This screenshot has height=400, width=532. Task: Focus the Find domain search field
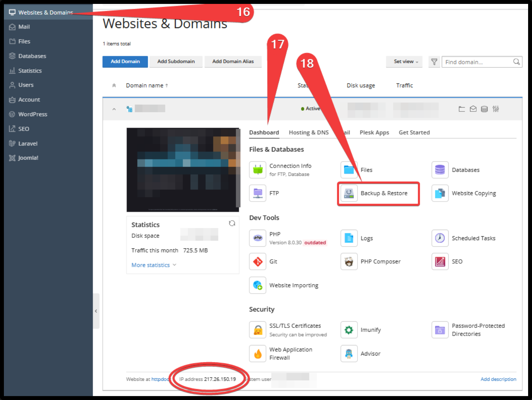(x=482, y=62)
